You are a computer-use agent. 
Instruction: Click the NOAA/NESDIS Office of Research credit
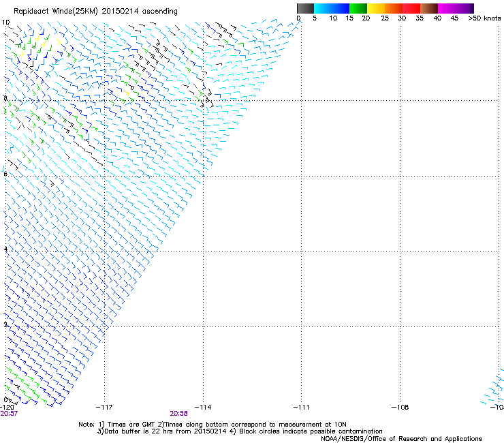tap(401, 439)
